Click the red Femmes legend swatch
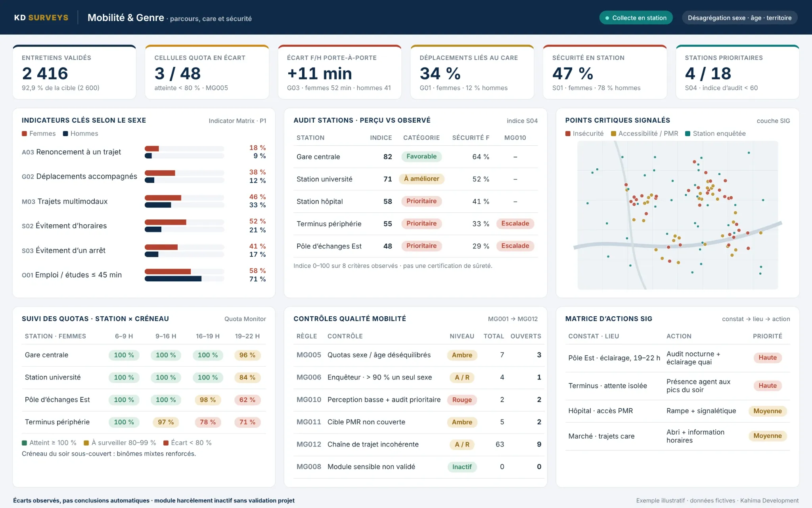 pos(24,133)
